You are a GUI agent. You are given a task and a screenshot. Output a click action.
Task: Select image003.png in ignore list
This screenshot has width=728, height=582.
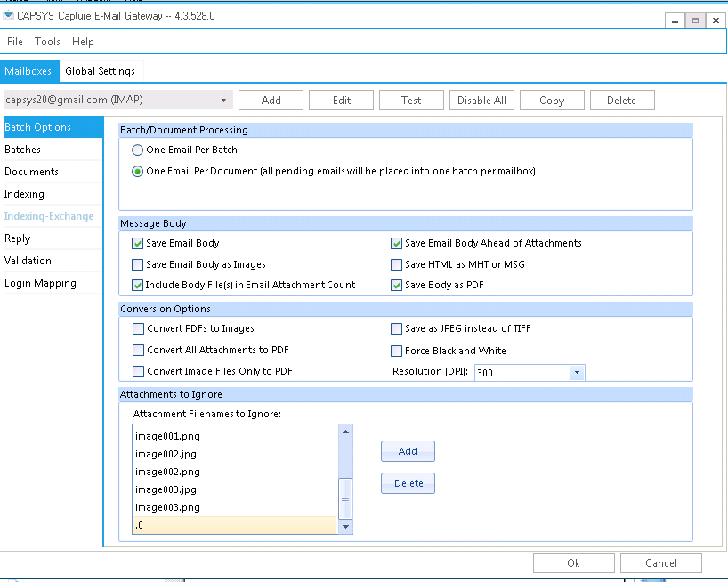(235, 507)
